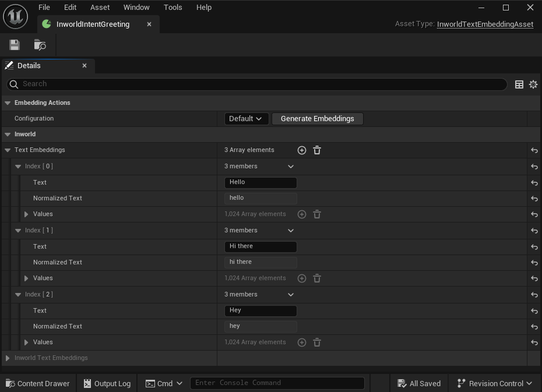
Task: Open the Default configuration dropdown
Action: [246, 119]
